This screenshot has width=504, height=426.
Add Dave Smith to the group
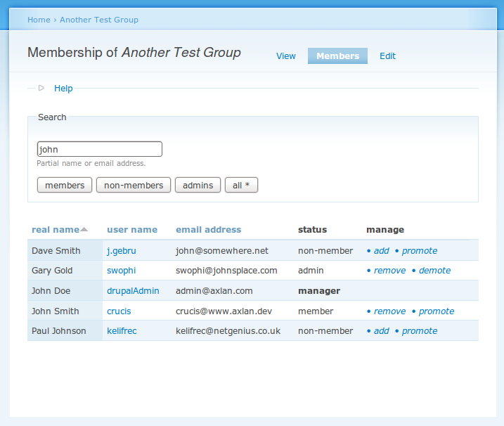pos(381,251)
